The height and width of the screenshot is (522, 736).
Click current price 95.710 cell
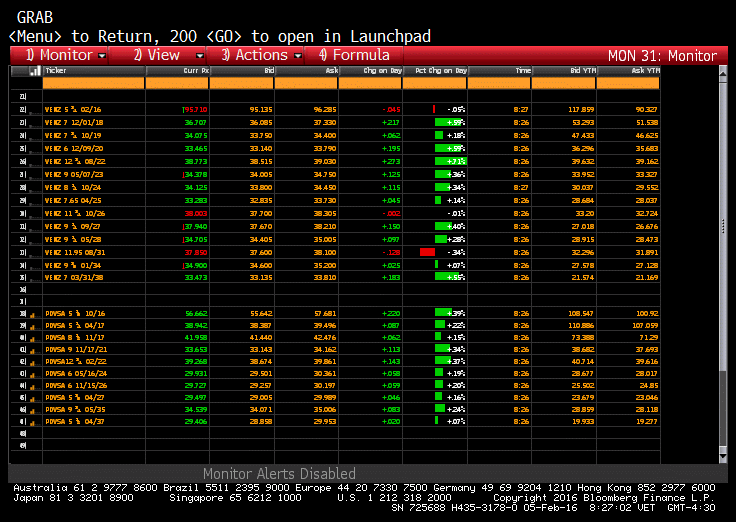tap(195, 110)
